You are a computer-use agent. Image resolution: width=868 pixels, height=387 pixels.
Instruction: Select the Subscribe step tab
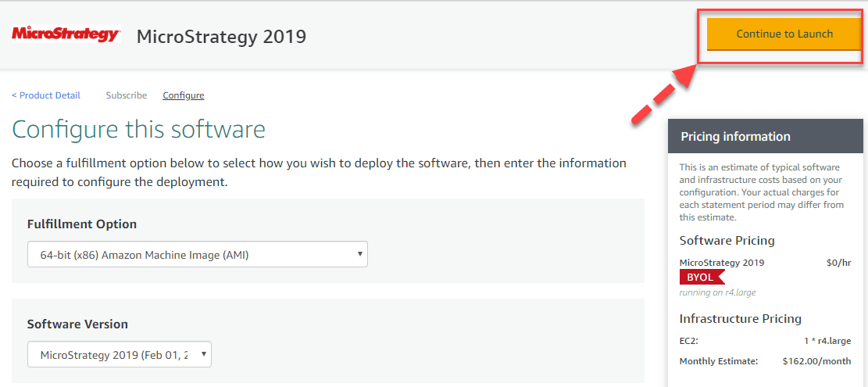[x=127, y=95]
